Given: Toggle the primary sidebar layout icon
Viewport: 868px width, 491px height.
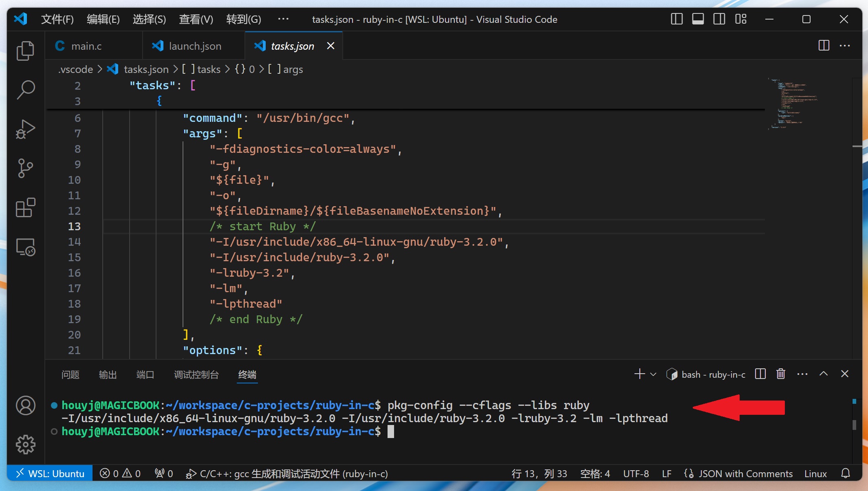Looking at the screenshot, I should (x=676, y=19).
